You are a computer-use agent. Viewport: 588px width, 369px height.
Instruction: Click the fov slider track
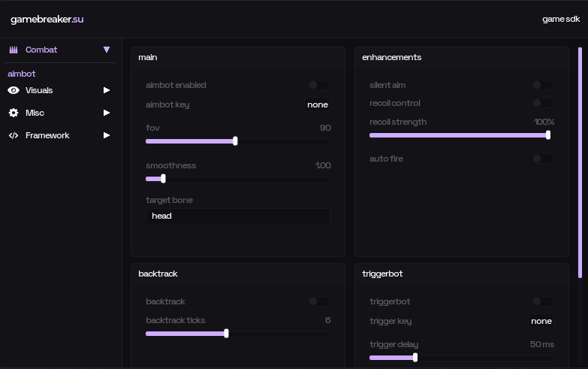point(238,141)
